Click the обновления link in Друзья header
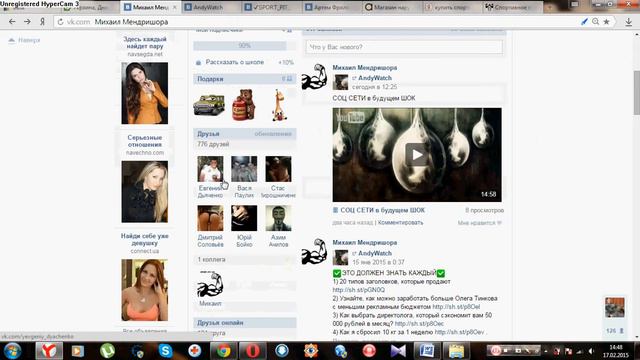The image size is (640, 360). pos(273,134)
